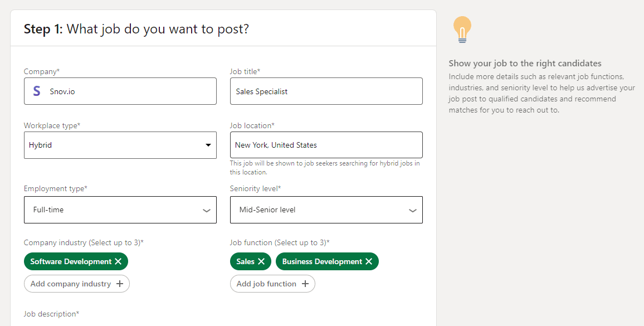This screenshot has width=644, height=326.
Task: Remove the Business Development function tag
Action: coord(369,261)
